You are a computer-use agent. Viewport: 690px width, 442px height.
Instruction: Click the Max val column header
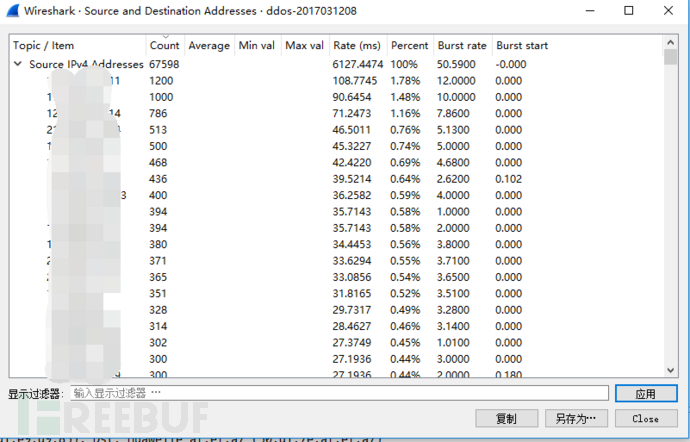tap(304, 45)
